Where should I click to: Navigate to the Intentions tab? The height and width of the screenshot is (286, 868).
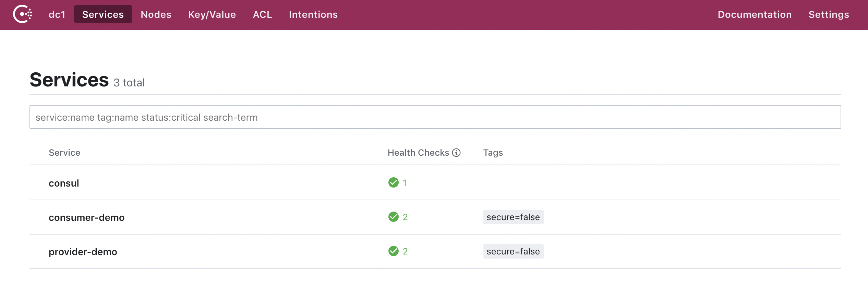(313, 14)
